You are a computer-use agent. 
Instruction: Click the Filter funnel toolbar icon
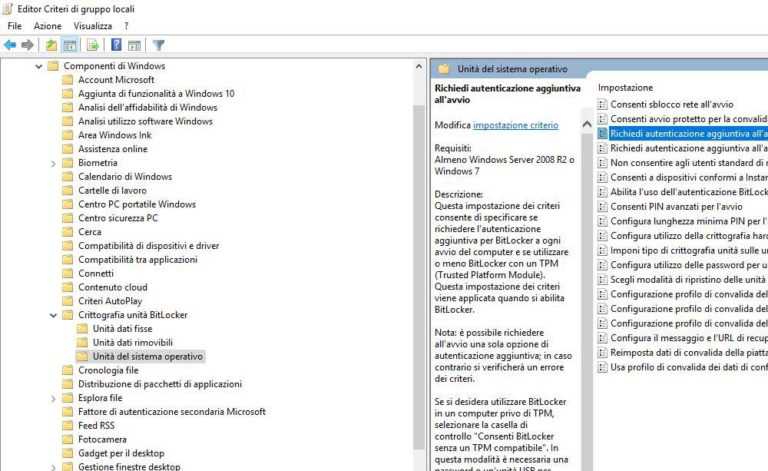tap(158, 45)
